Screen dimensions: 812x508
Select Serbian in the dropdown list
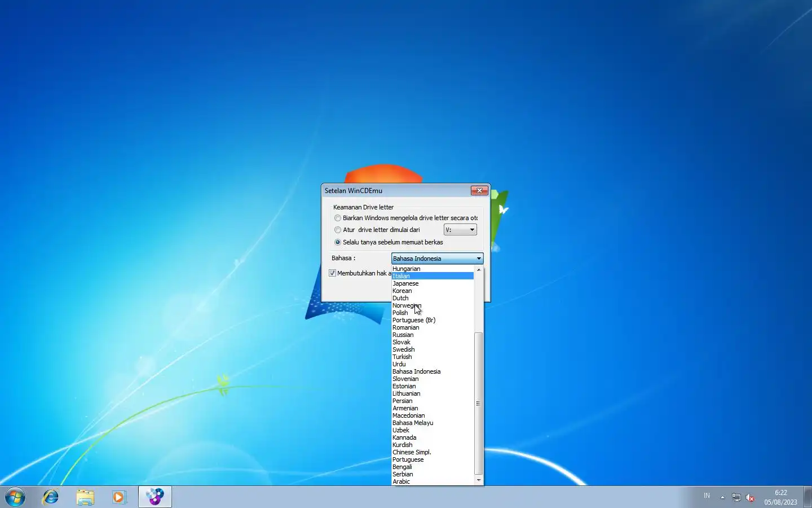coord(433,474)
